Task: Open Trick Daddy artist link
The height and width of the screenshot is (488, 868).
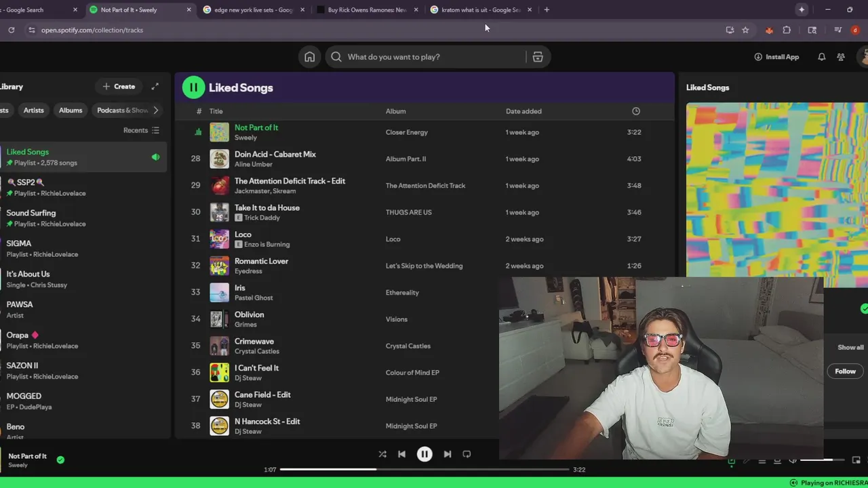Action: click(262, 218)
